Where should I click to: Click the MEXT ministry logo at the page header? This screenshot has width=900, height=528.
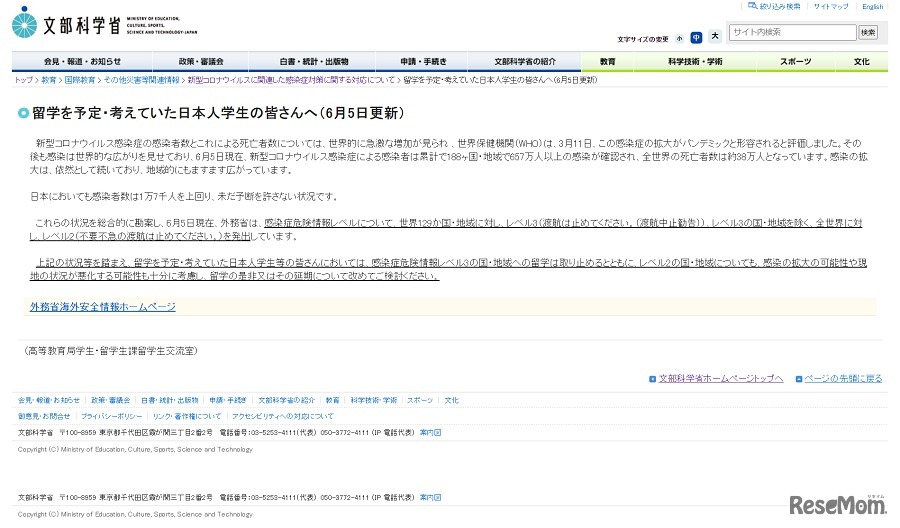point(104,23)
